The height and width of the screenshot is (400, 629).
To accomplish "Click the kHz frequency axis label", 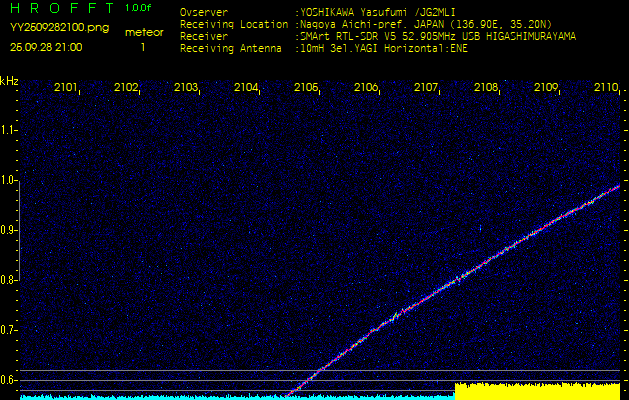I will point(9,81).
